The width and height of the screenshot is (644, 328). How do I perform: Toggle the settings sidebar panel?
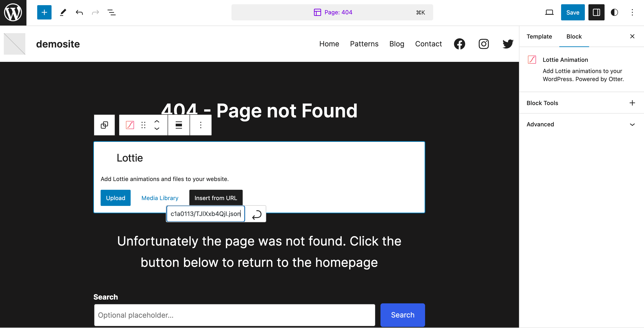click(x=596, y=12)
